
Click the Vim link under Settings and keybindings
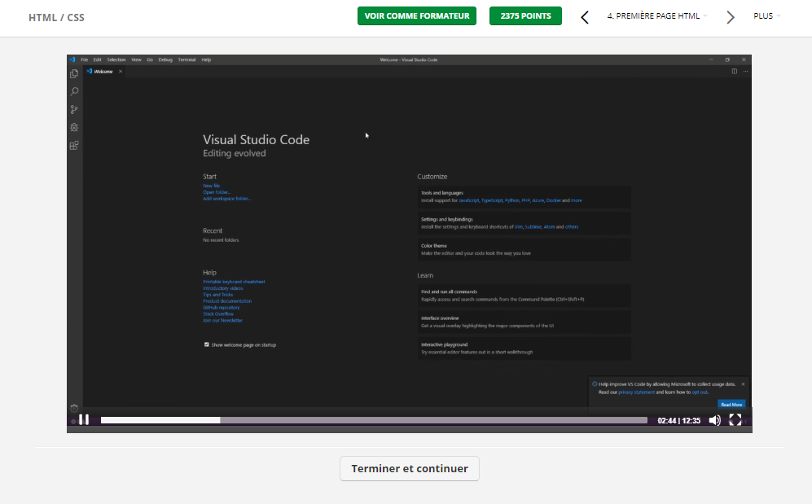click(x=518, y=226)
